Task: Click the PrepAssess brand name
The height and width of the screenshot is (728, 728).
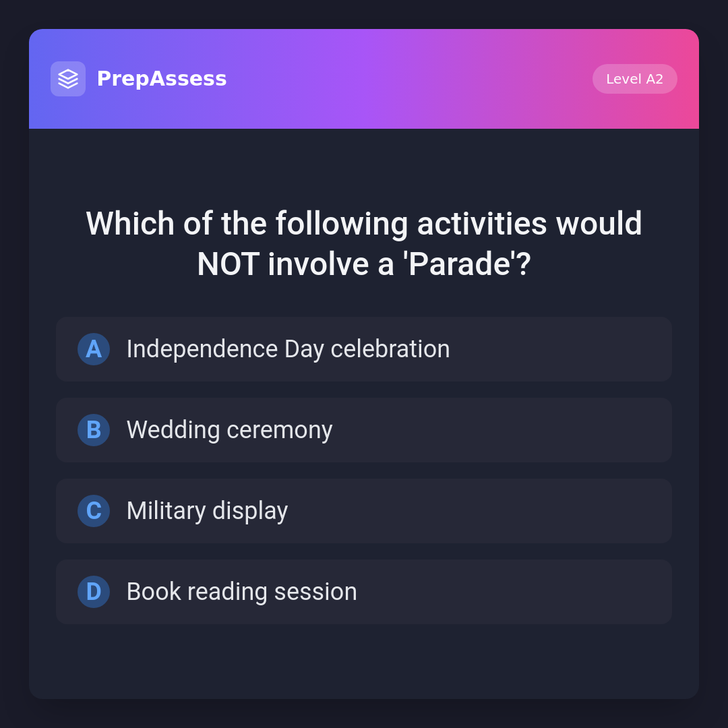Action: point(162,79)
